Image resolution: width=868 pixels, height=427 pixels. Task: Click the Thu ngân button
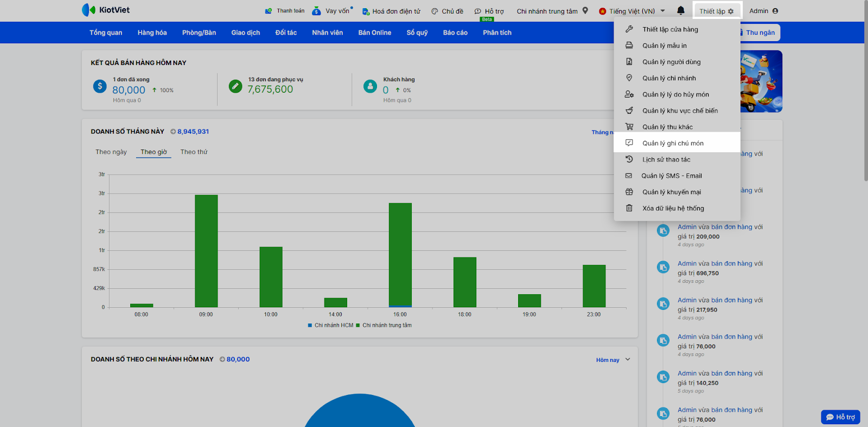759,33
